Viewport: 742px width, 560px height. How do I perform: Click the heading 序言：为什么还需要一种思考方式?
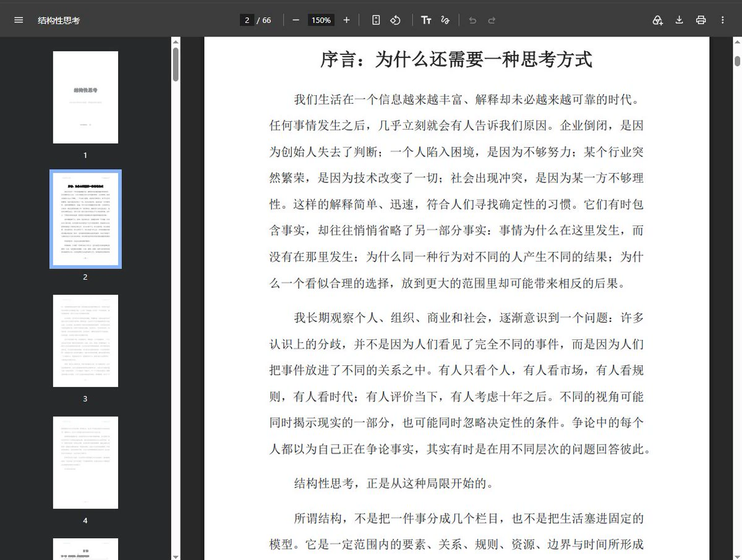[x=456, y=59]
